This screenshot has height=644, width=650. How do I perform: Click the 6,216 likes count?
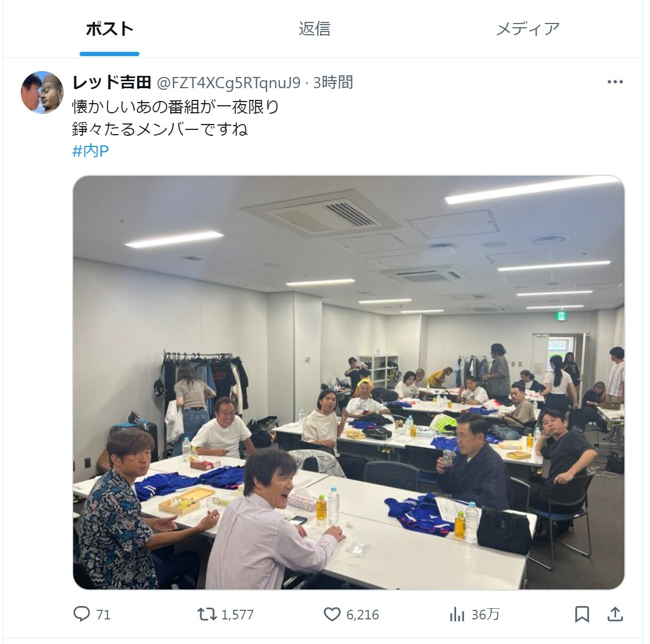363,615
